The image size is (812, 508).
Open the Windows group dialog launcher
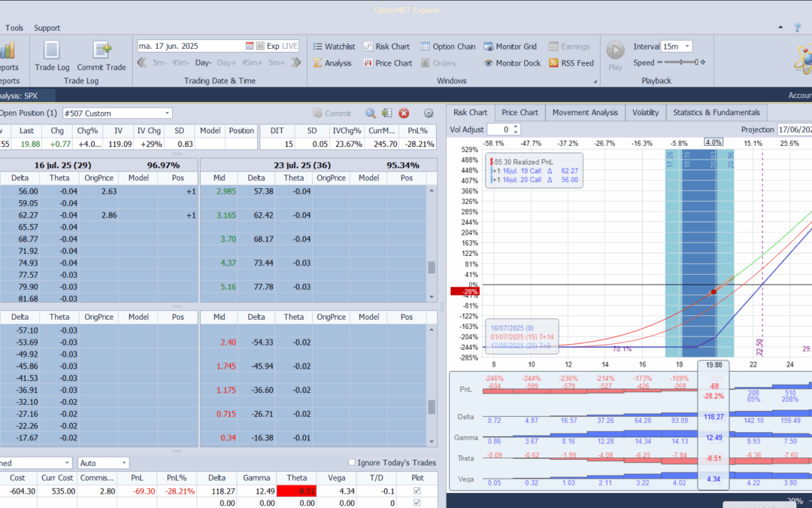(595, 81)
